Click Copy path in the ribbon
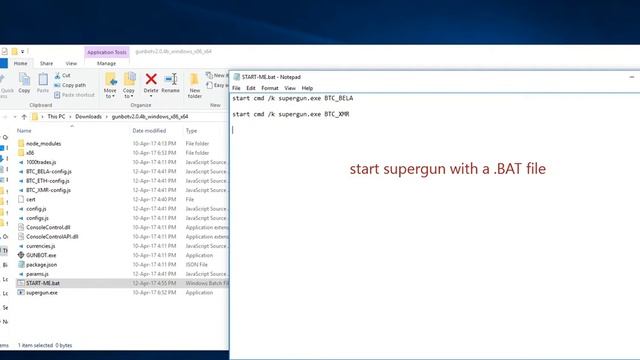The height and width of the screenshot is (360, 640). [70, 85]
